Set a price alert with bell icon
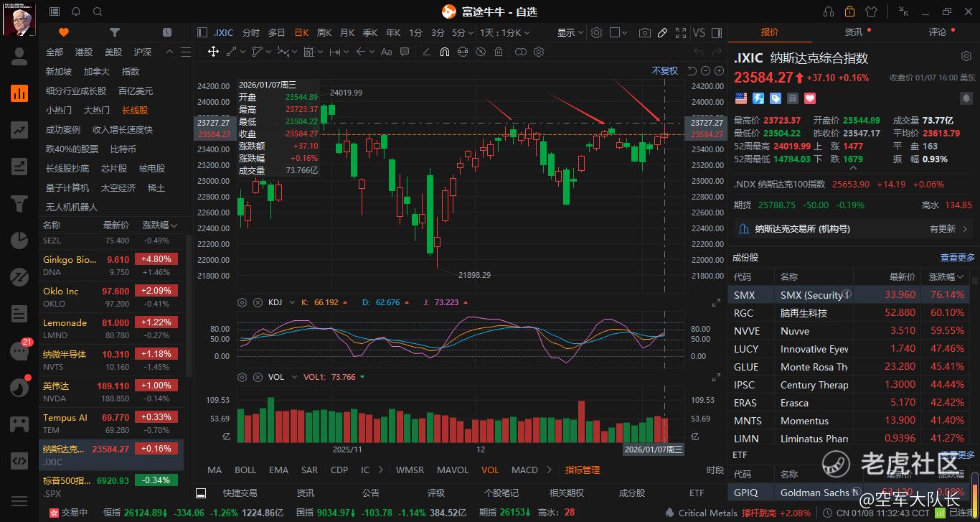980x522 pixels. pyautogui.click(x=966, y=98)
